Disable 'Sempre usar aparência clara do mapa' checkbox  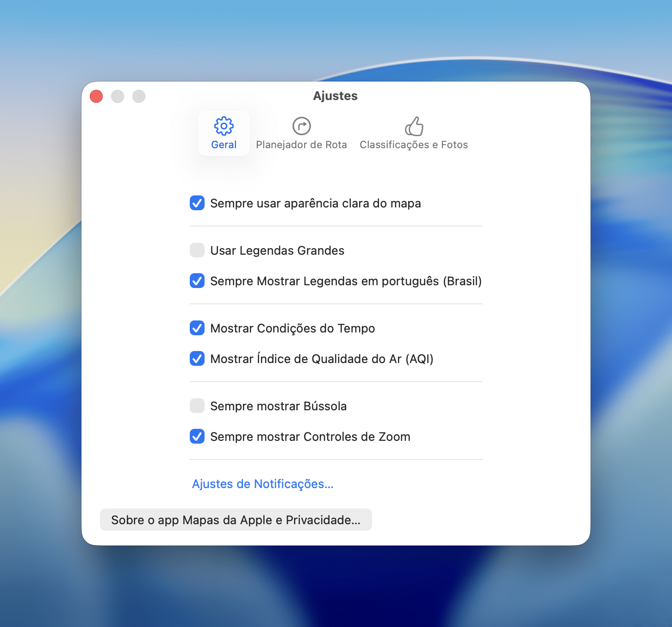pos(197,203)
